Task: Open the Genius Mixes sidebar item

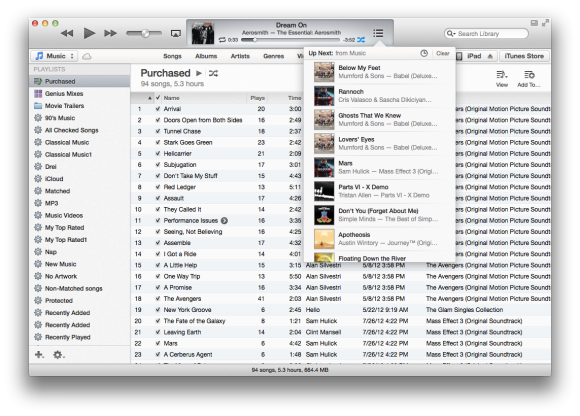Action: [x=80, y=94]
